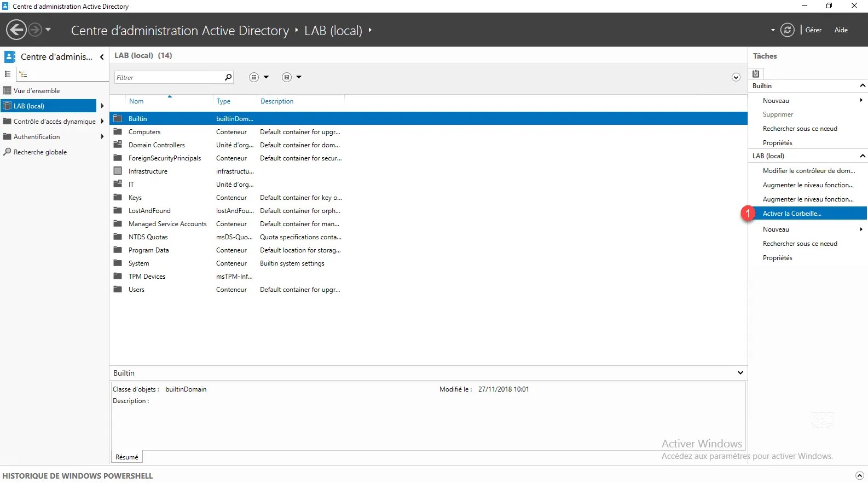The image size is (868, 483).
Task: Click the Program Data folder icon
Action: point(118,250)
